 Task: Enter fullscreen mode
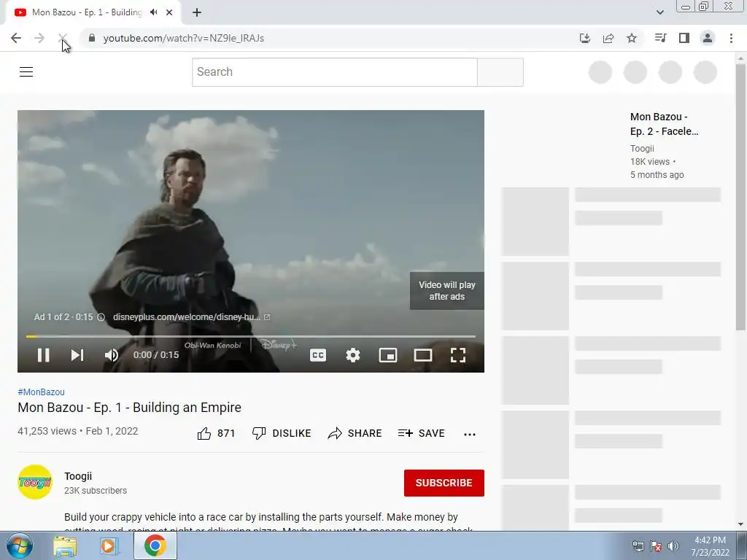coord(458,355)
